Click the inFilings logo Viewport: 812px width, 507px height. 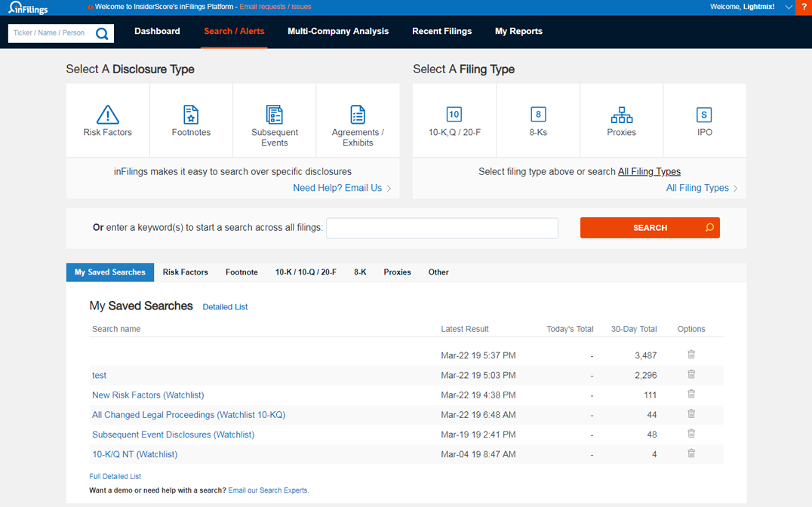[x=28, y=8]
